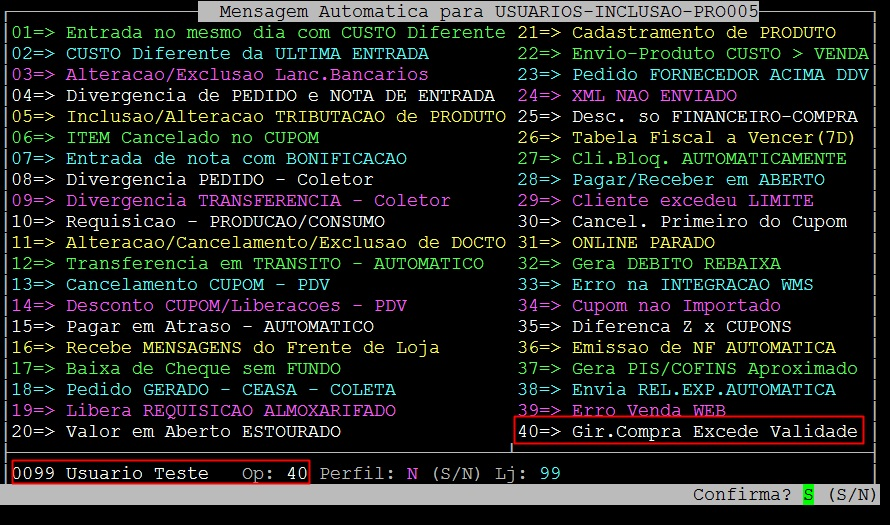
Task: Click the green Confirma S field
Action: [808, 495]
